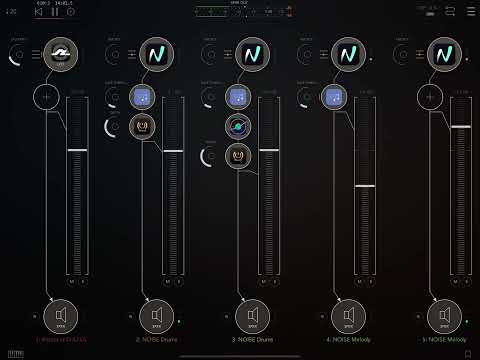Select knob beside channel 2 second effect
This screenshot has height=360, width=480.
coord(114,127)
